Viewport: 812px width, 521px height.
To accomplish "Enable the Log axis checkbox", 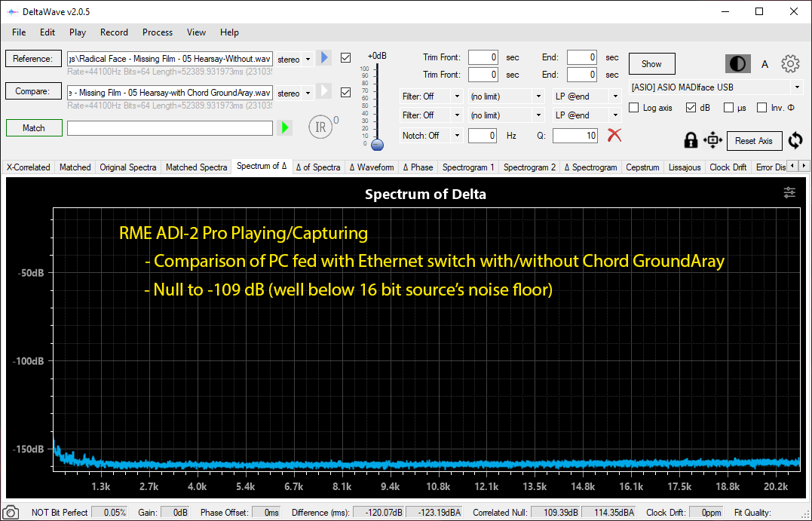I will (634, 108).
